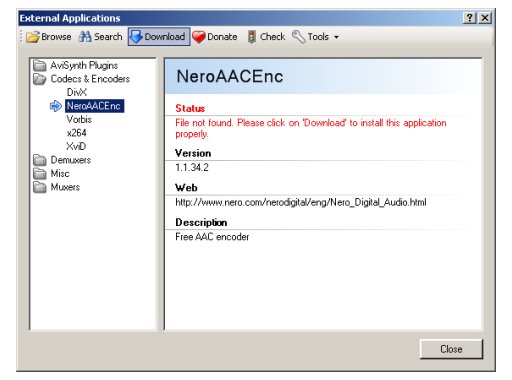Screen dimensions: 512x380
Task: Click the Close button
Action: [451, 349]
